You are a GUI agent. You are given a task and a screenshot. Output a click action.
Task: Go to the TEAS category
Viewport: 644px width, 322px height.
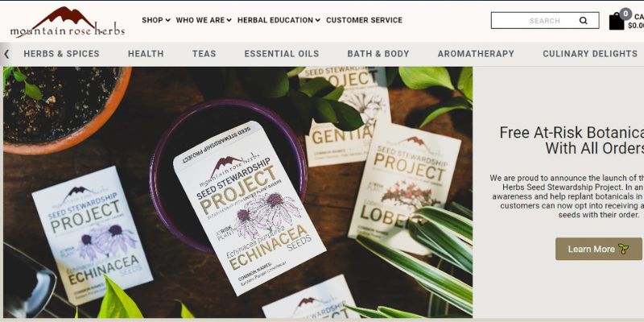coord(204,54)
